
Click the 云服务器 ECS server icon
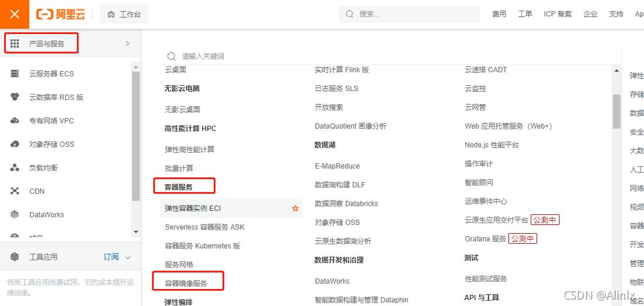15,74
